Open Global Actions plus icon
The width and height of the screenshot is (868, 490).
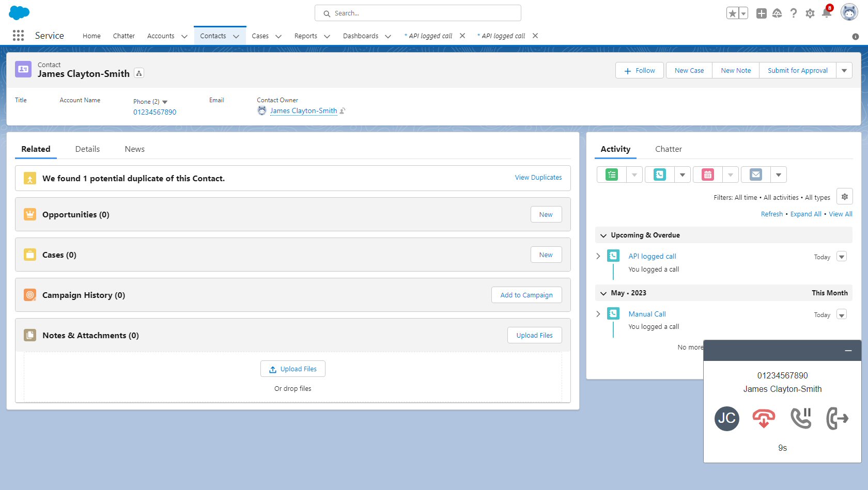pos(761,13)
